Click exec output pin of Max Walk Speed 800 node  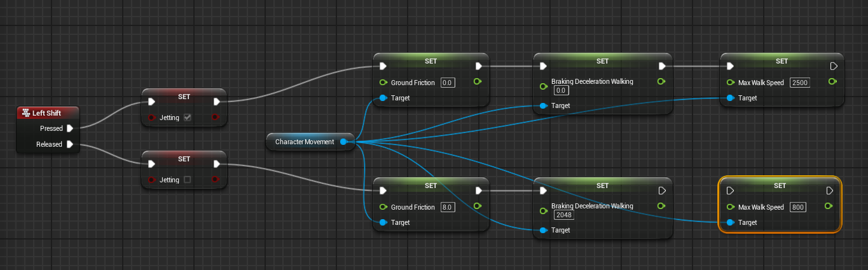click(829, 191)
